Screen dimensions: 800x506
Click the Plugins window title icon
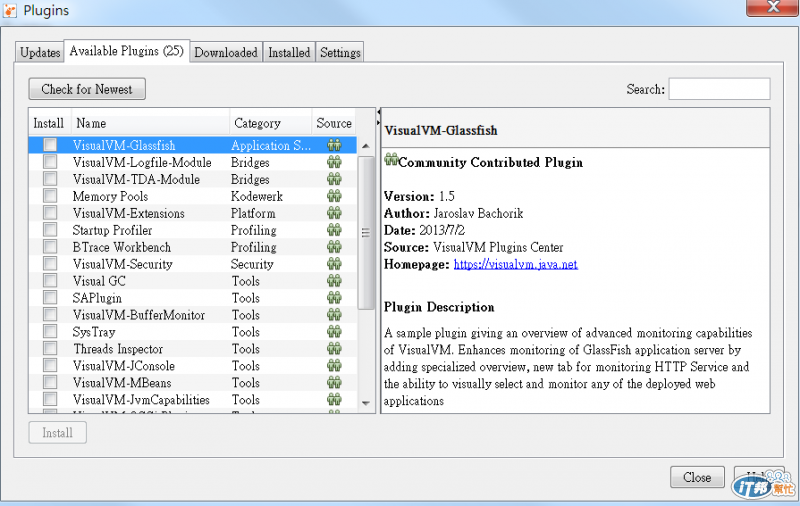pyautogui.click(x=10, y=10)
